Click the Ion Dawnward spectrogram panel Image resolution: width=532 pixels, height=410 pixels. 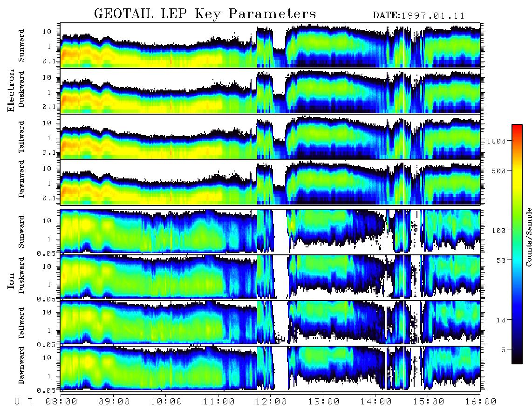point(270,368)
